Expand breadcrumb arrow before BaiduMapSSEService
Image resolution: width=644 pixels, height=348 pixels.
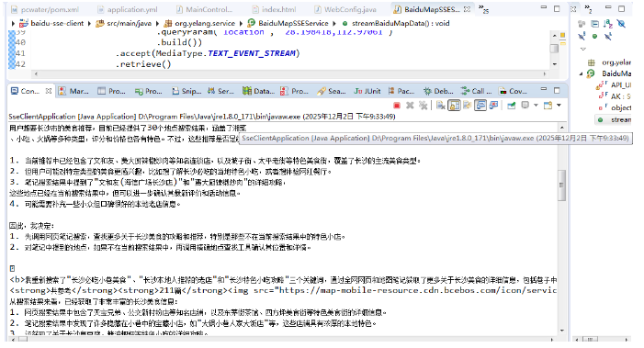point(241,23)
